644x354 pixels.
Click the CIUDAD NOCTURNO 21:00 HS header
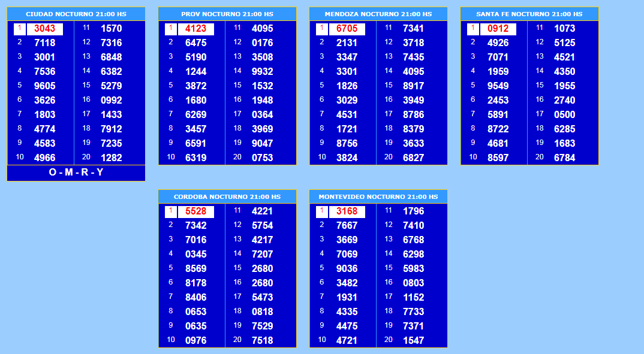[76, 14]
